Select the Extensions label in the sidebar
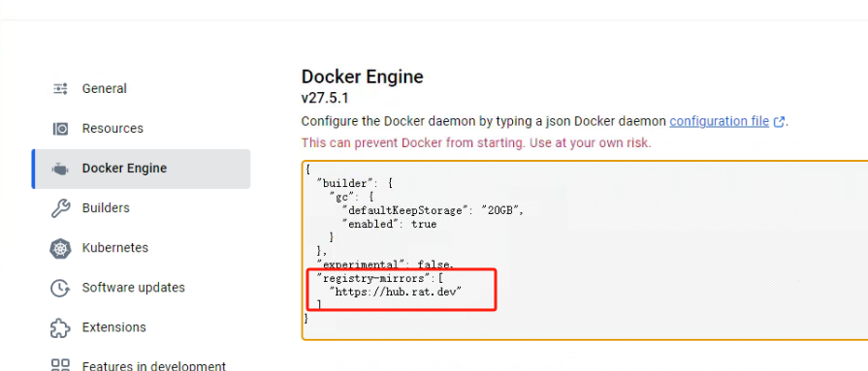Image resolution: width=868 pixels, height=371 pixels. coord(114,327)
